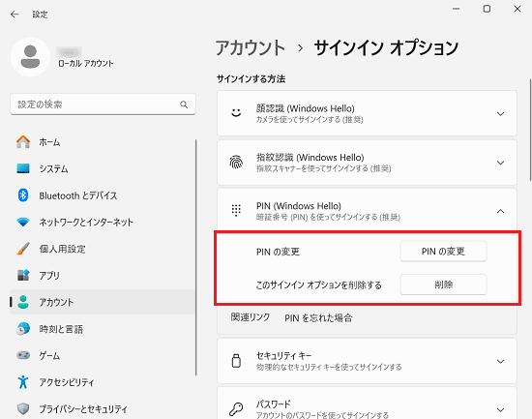
Task: Click 顔認識 (Windows Hello) card title
Action: 306,108
